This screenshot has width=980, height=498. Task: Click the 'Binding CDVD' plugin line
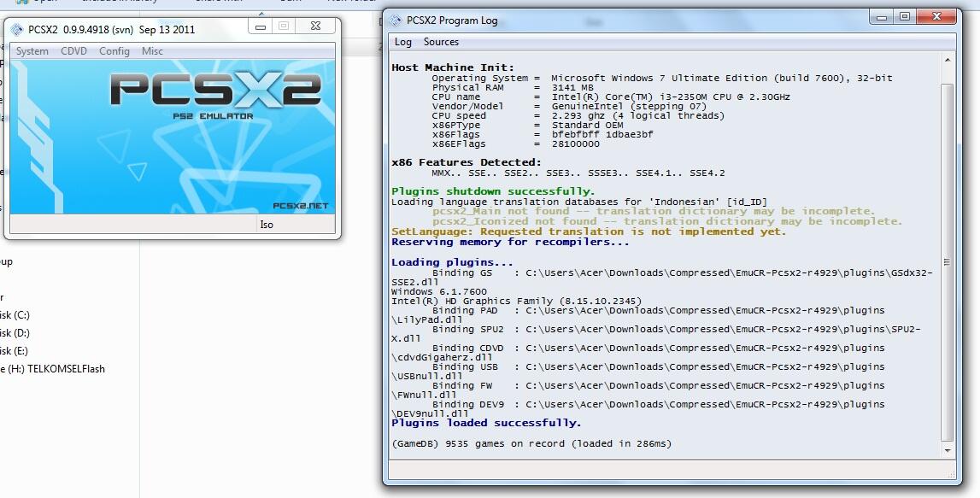click(x=638, y=353)
